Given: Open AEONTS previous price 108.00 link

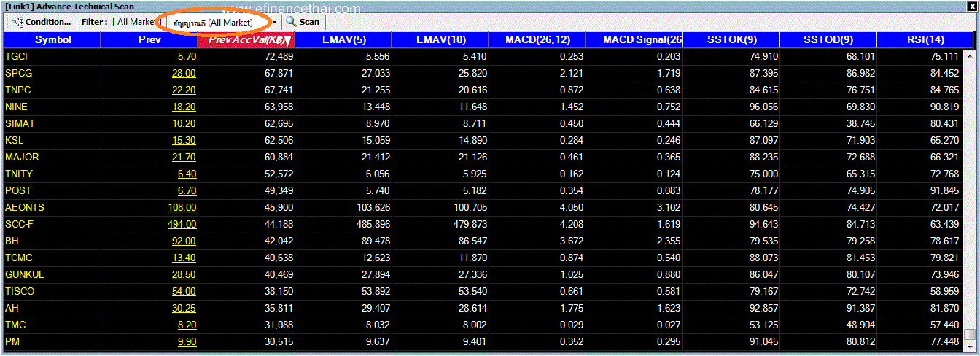Looking at the screenshot, I should point(182,207).
